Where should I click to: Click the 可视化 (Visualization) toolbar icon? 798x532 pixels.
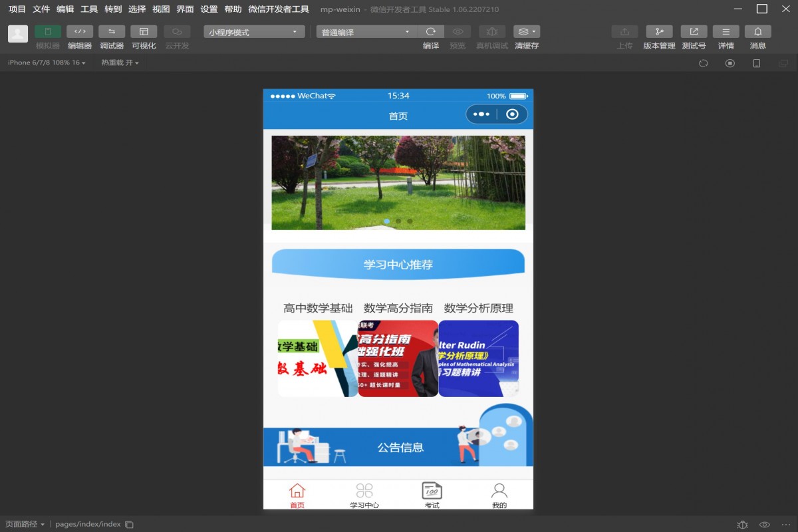(x=144, y=31)
